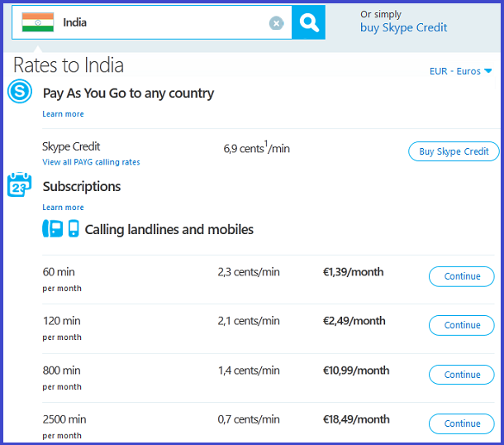
Task: Click the Skype Credit row label
Action: click(x=71, y=146)
